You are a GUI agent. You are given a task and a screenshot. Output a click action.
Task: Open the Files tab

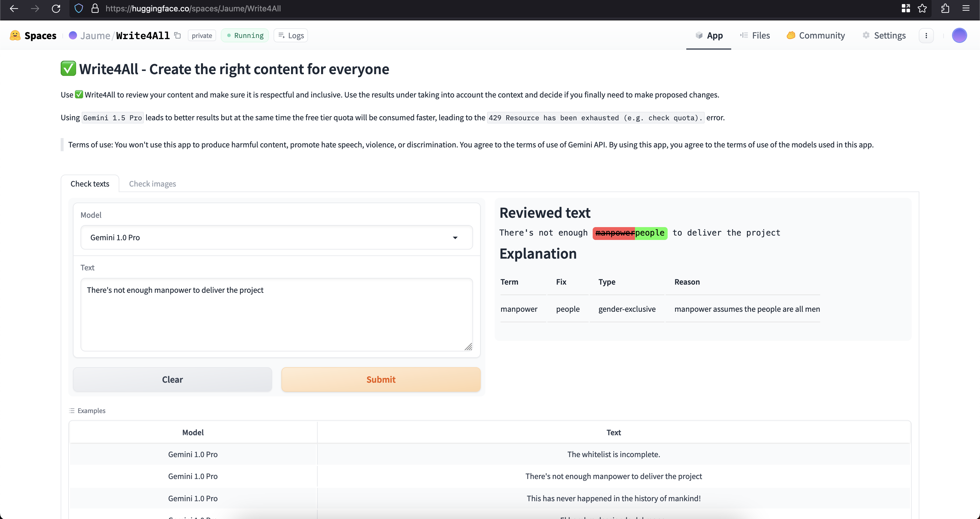coord(755,35)
